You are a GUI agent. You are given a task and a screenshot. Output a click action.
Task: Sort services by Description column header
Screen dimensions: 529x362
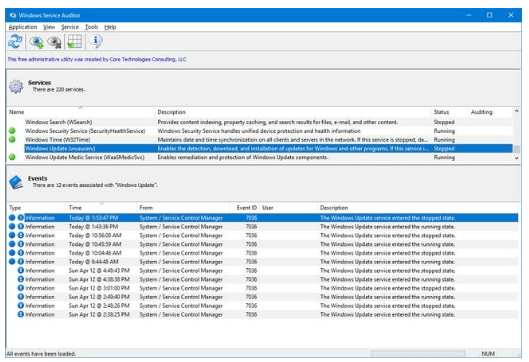pos(293,112)
